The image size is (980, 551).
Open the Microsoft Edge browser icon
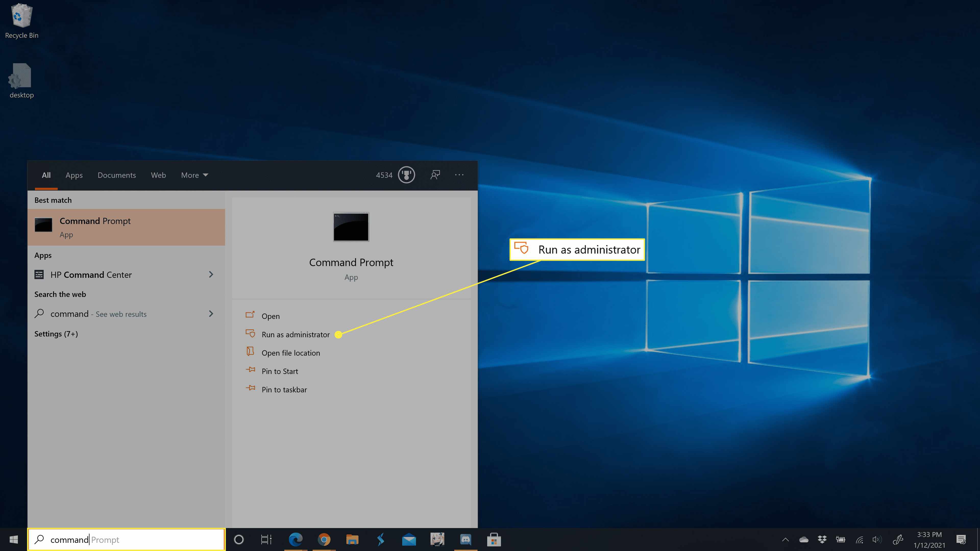295,539
